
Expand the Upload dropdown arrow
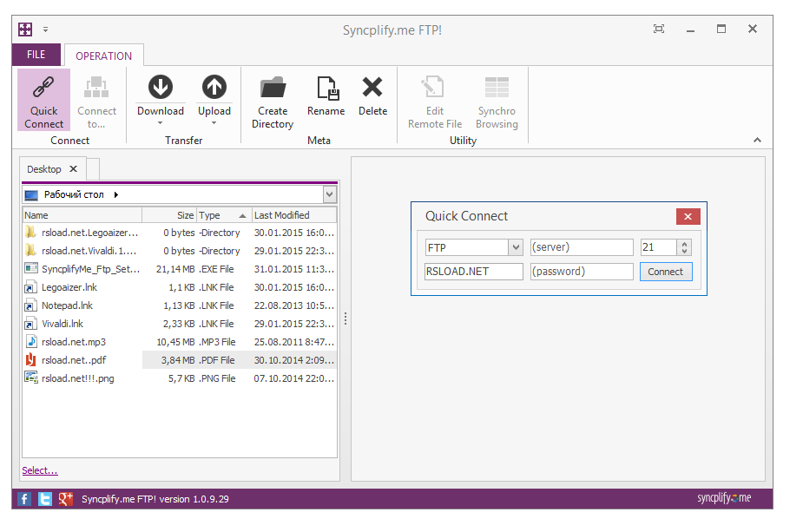(x=214, y=123)
